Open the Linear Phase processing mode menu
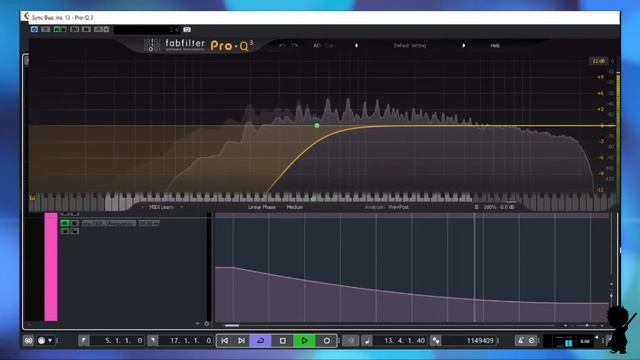 (262, 207)
